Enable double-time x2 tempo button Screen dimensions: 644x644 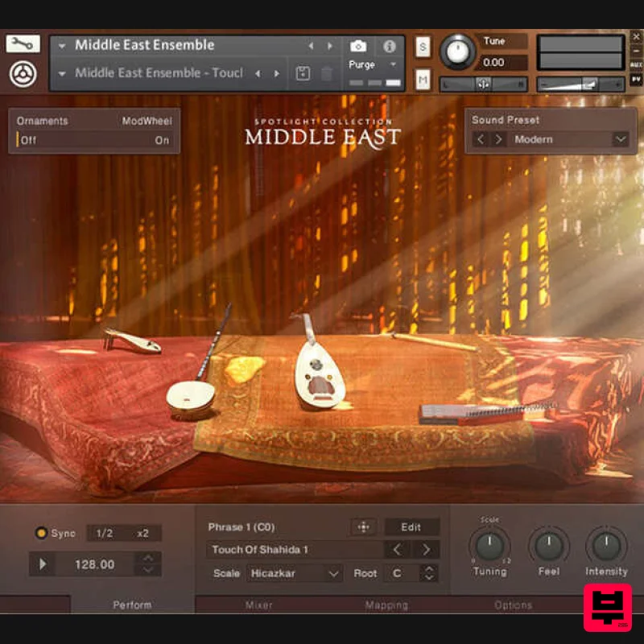point(142,533)
